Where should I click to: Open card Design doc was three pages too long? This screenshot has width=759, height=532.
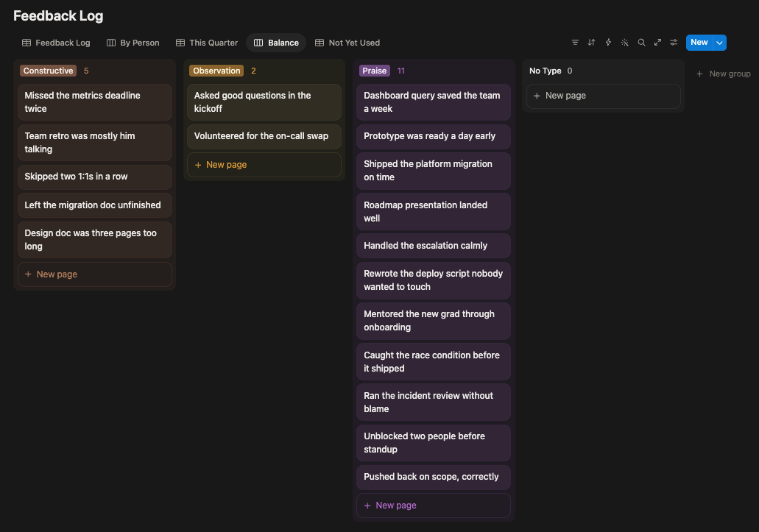(95, 240)
